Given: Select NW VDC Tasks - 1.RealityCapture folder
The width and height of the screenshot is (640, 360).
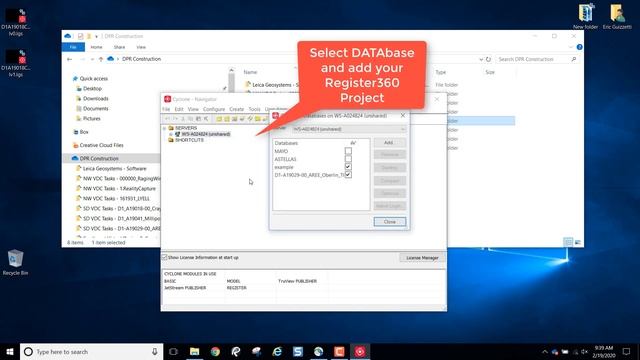Looking at the screenshot, I should point(119,189).
